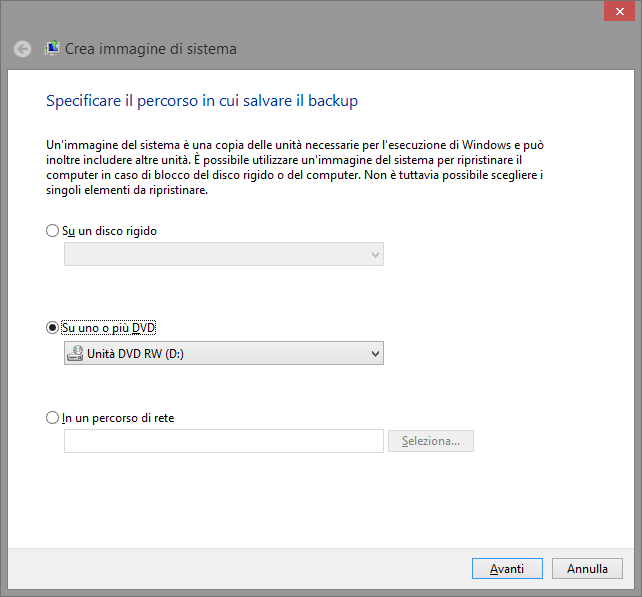Click the "Crea immagine di sistema" title text
642x597 pixels.
click(x=151, y=48)
